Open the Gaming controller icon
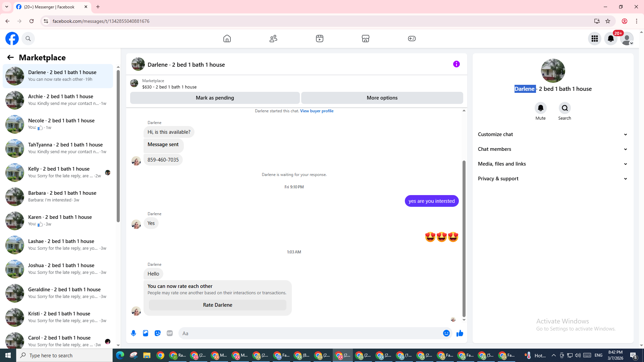Image resolution: width=644 pixels, height=362 pixels. 412,39
